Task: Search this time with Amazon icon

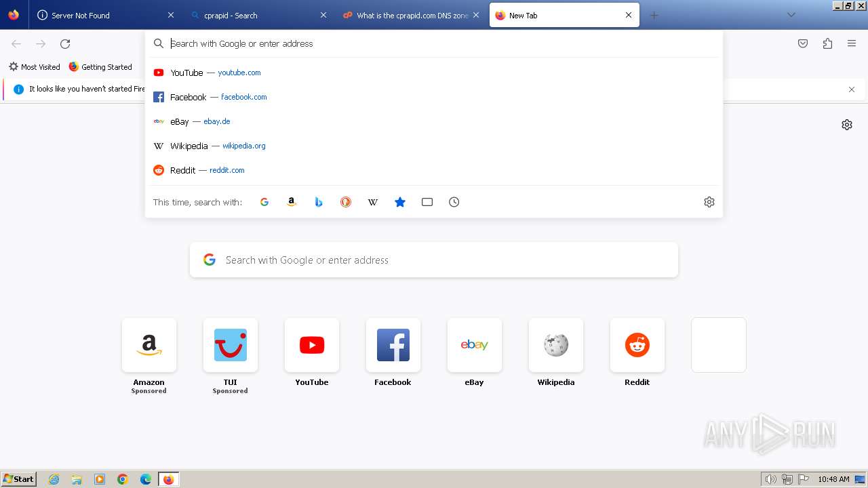Action: pos(292,202)
